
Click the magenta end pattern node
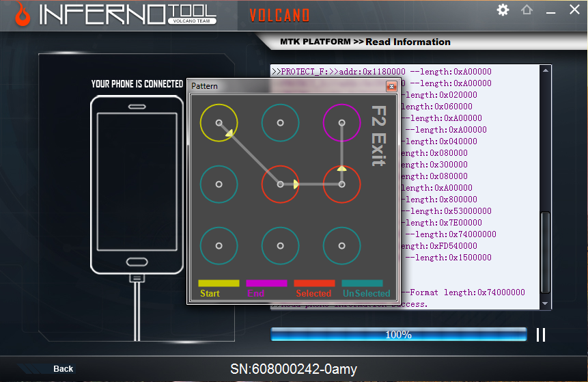pyautogui.click(x=341, y=123)
